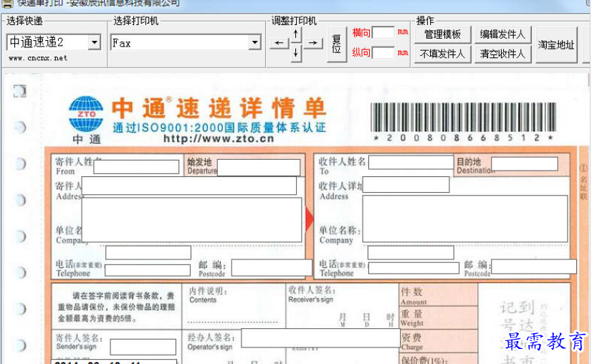
Task: Click the 横向 offset input field
Action: coord(383,32)
